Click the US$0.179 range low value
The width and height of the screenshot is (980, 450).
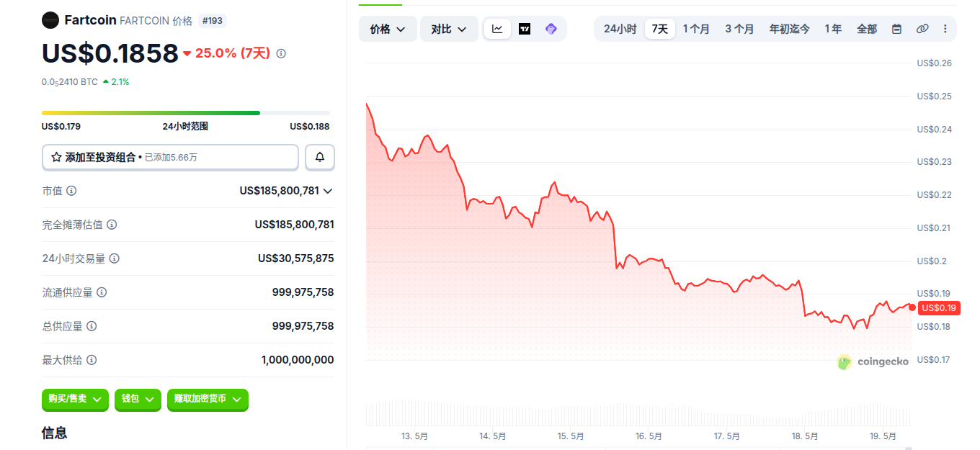point(61,127)
